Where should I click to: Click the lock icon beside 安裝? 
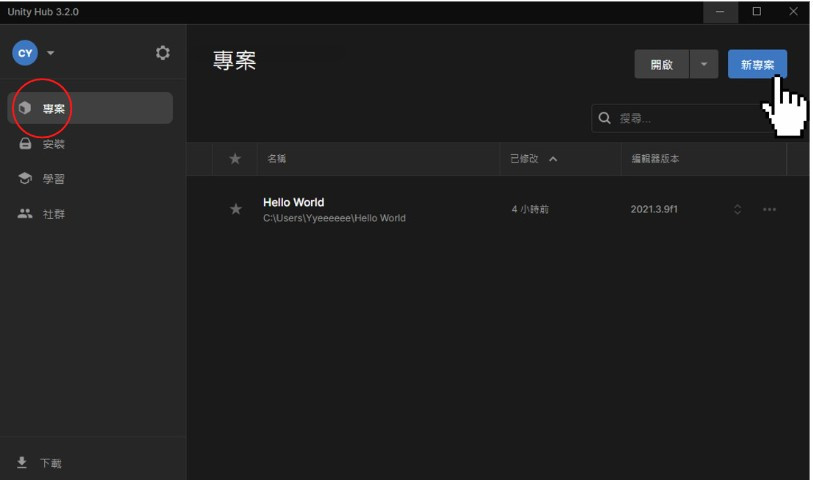pos(25,144)
